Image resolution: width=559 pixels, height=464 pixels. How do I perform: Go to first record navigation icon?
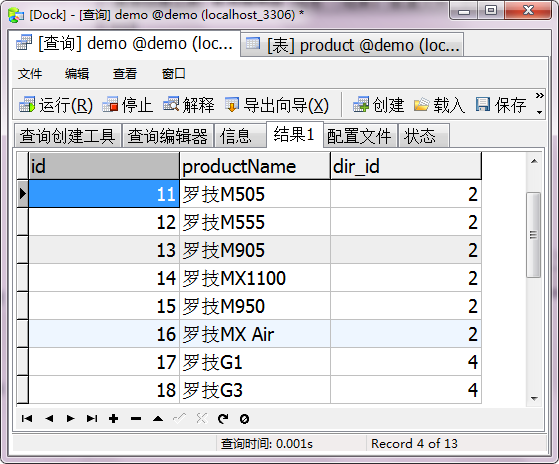pos(27,418)
